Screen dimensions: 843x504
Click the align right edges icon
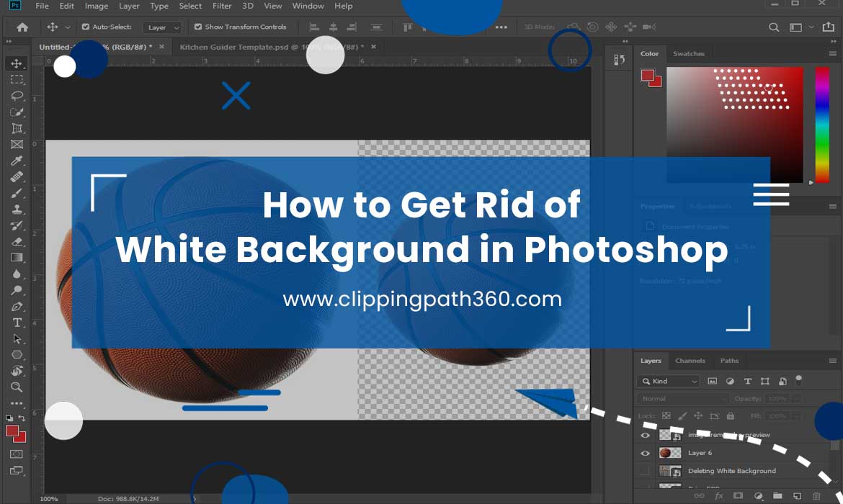[x=352, y=27]
